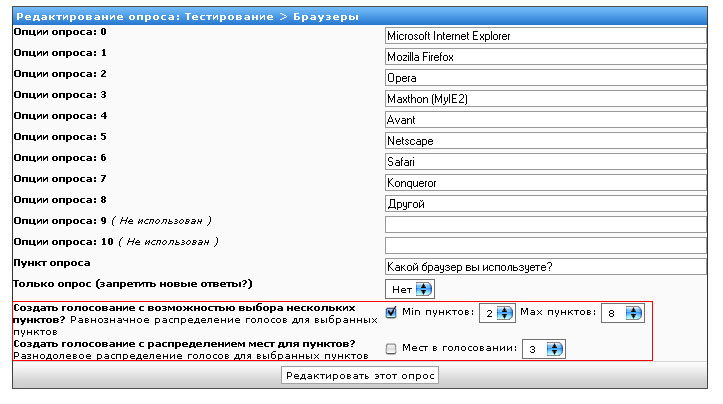Open the Min пунктов dropdown

496,313
